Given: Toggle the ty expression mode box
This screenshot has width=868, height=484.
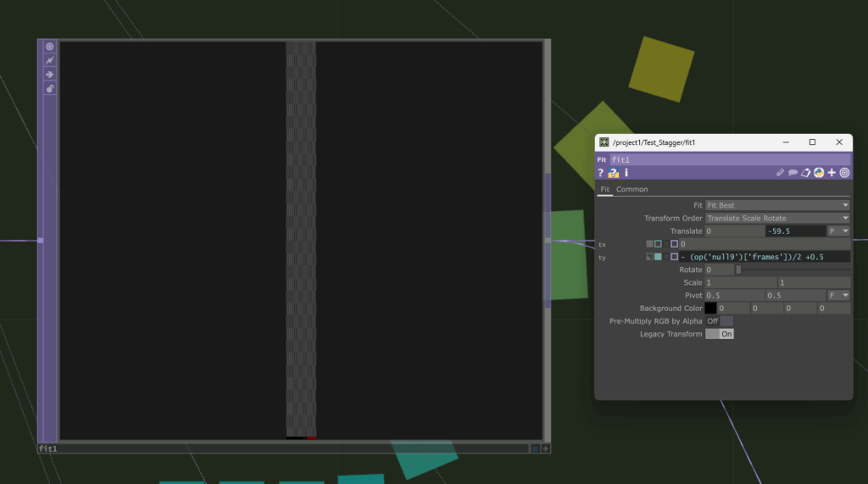Looking at the screenshot, I should [x=658, y=257].
